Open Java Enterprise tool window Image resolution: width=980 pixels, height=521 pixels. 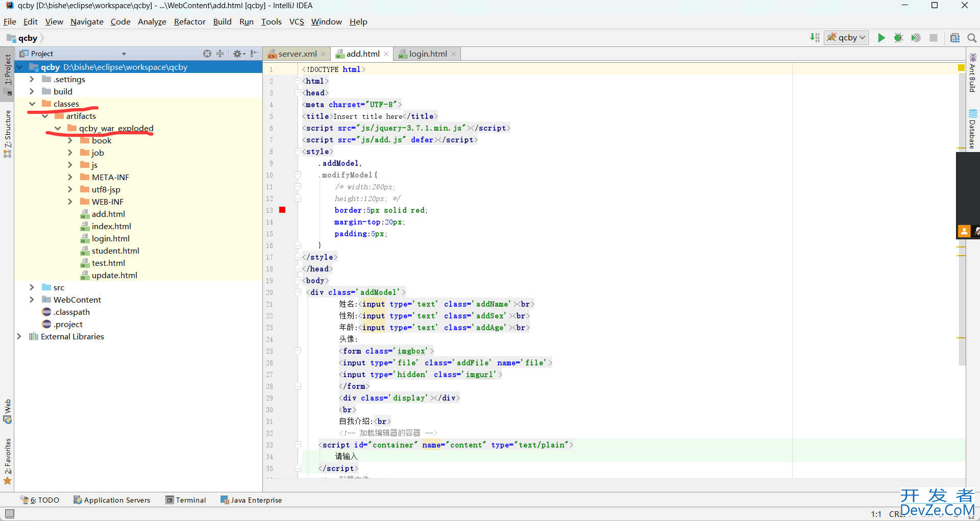251,500
